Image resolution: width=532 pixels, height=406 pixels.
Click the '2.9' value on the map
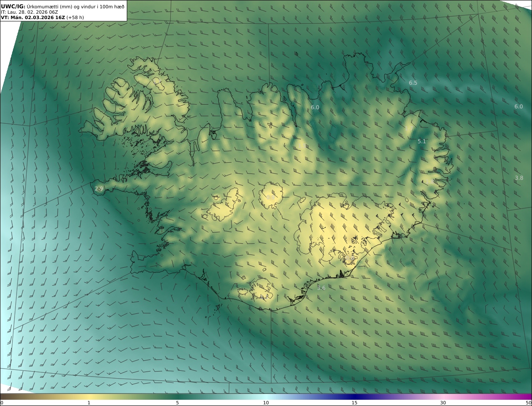pyautogui.click(x=99, y=189)
